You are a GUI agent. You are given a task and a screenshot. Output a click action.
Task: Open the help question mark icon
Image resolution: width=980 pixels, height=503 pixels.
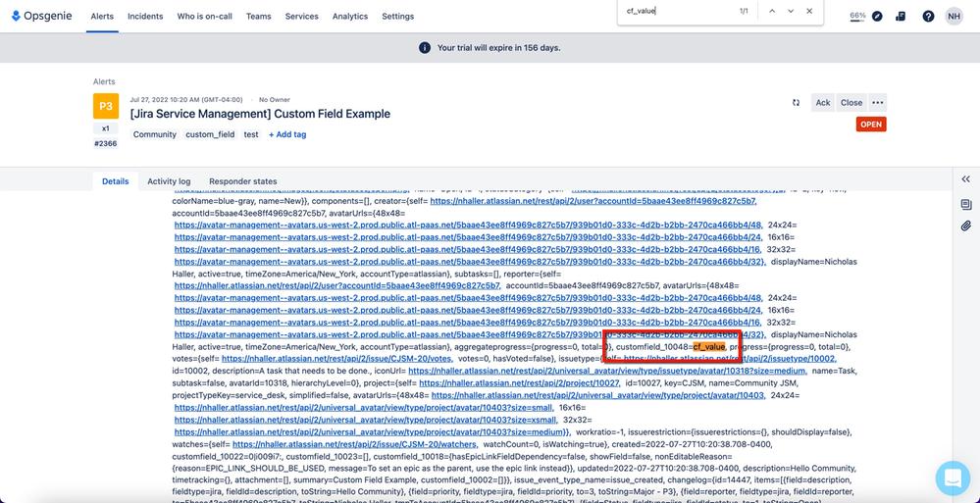click(928, 17)
